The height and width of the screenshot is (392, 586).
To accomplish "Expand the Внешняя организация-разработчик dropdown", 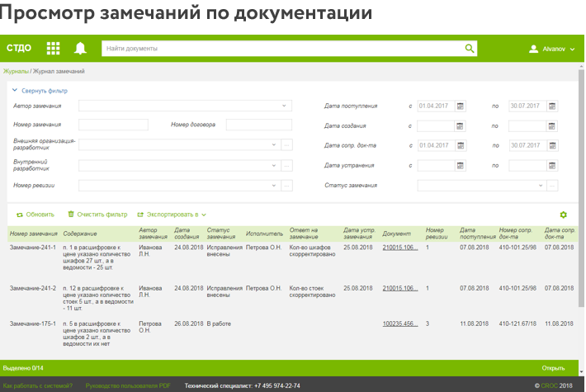I will [273, 145].
